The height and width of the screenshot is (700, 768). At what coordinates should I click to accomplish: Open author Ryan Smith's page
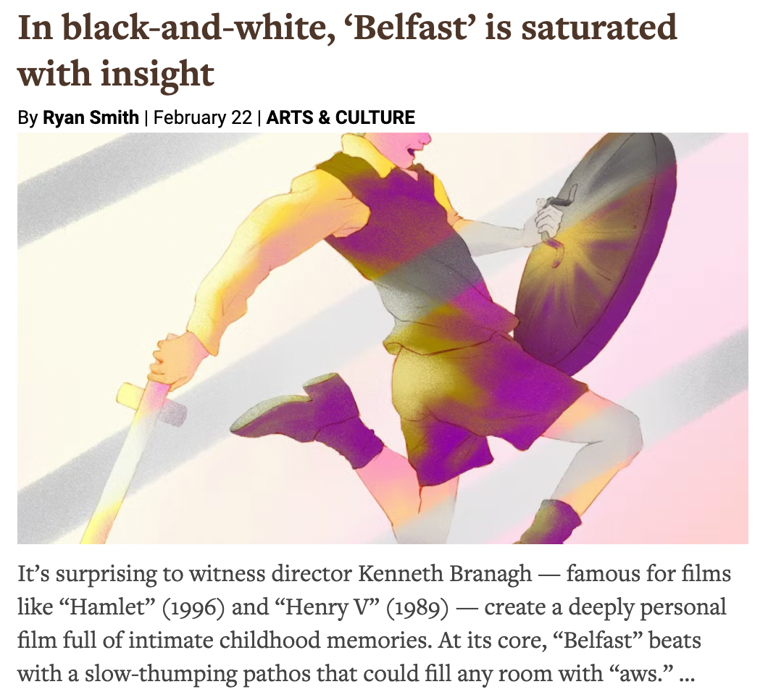tap(91, 117)
